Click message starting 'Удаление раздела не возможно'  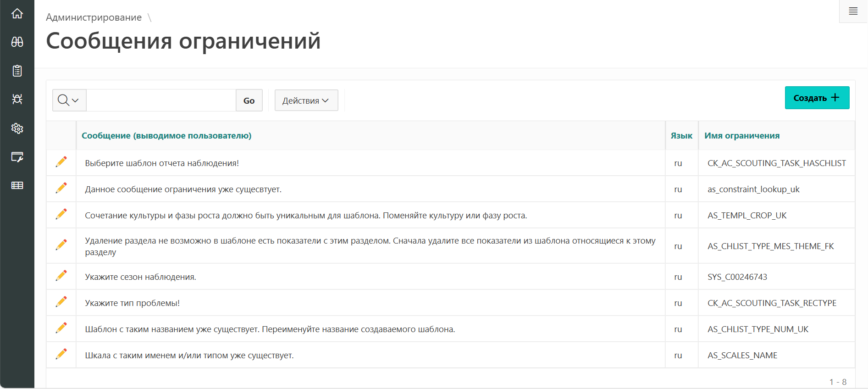(x=370, y=246)
